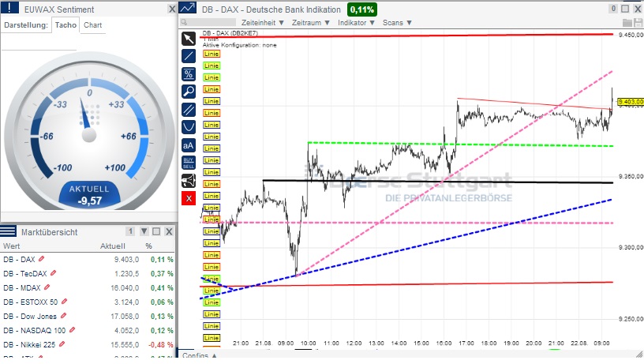Click the pencil icon next to DB - ESTOXX 50
Viewport: 644px width, 364px height.
click(64, 302)
